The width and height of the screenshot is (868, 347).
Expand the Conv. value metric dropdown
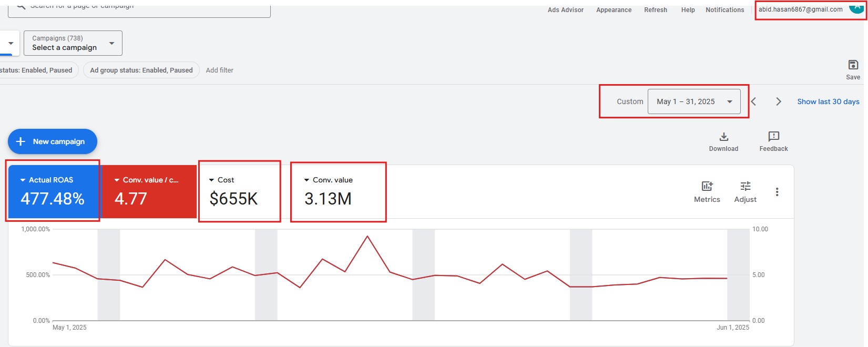pos(307,180)
